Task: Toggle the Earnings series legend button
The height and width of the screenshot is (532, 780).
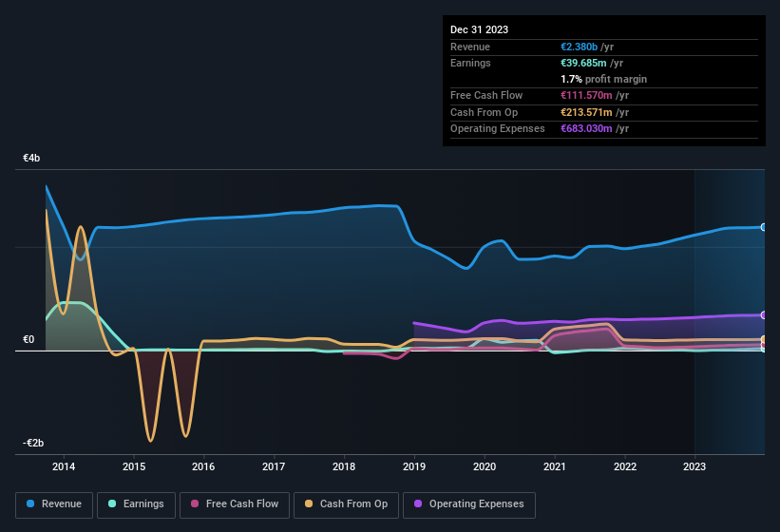Action: pos(136,504)
